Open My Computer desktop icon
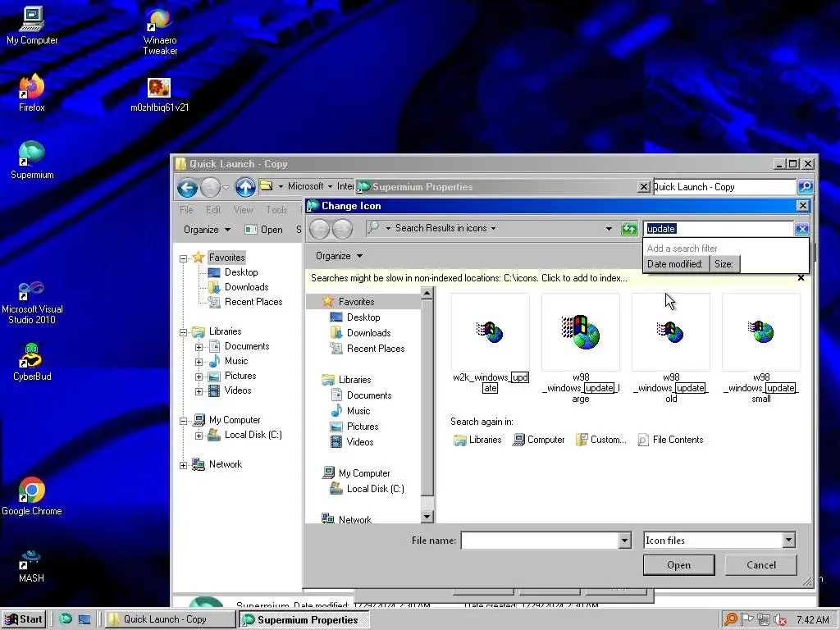840x630 pixels. click(x=32, y=25)
